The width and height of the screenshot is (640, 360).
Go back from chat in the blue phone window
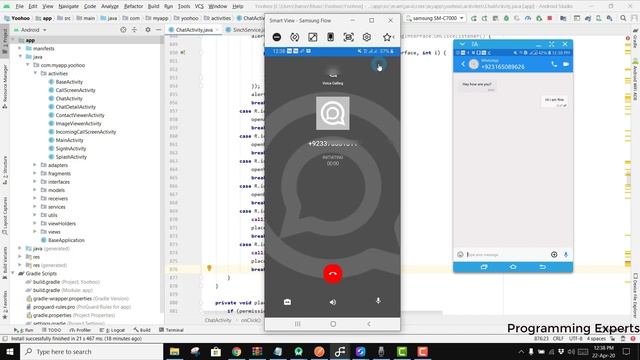click(x=463, y=64)
